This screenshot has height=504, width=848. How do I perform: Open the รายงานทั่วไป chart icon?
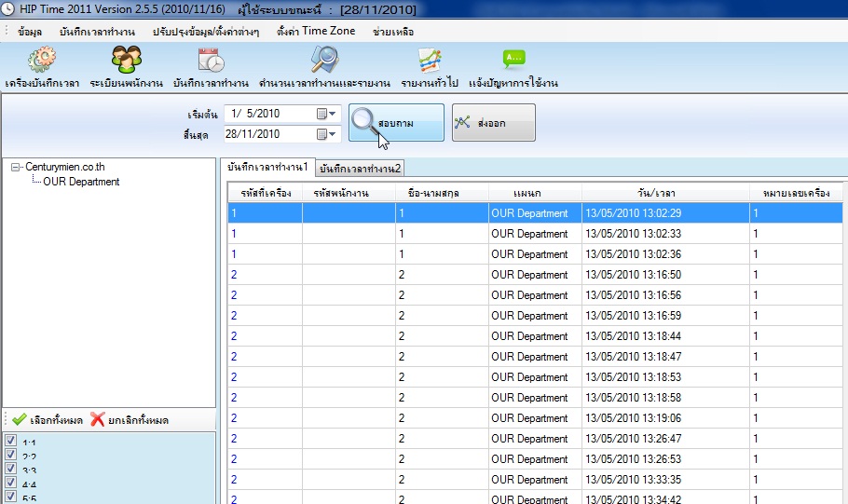click(x=430, y=61)
